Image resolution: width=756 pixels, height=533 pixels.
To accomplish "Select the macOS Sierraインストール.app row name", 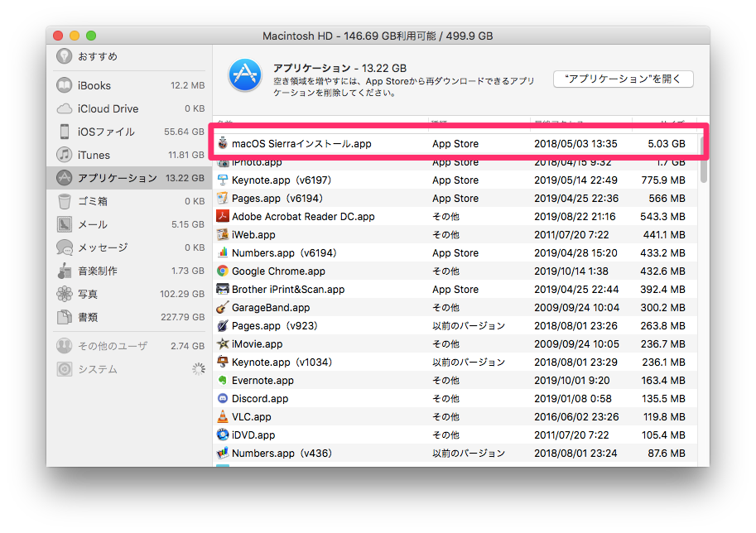I will click(301, 144).
